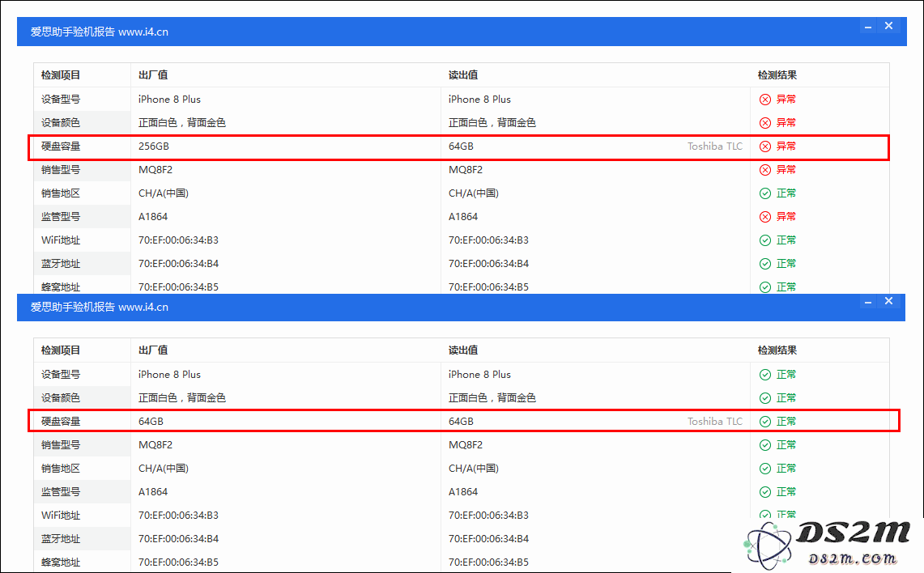This screenshot has height=573, width=924.
Task: Click the 读出值 column header in lower report
Action: 463,350
